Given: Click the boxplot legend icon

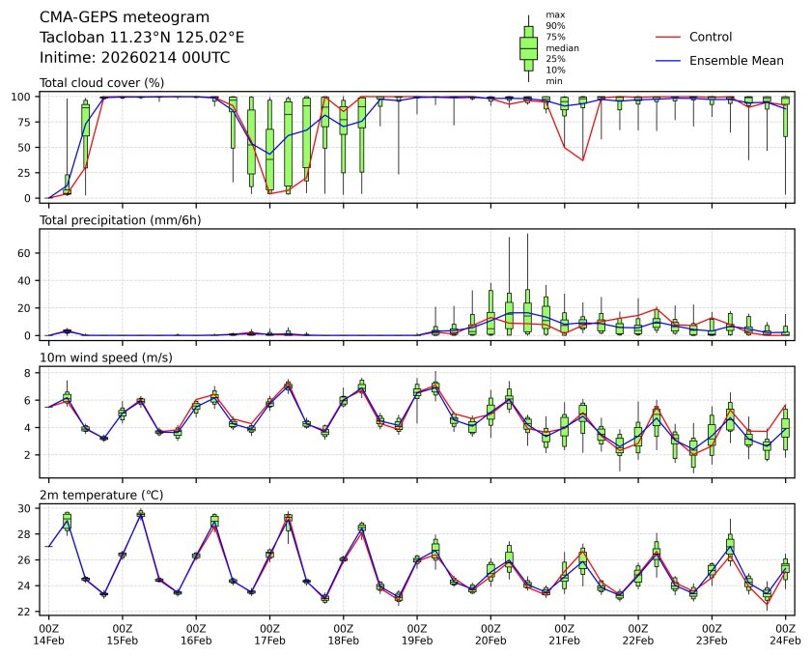Looking at the screenshot, I should click(x=528, y=48).
